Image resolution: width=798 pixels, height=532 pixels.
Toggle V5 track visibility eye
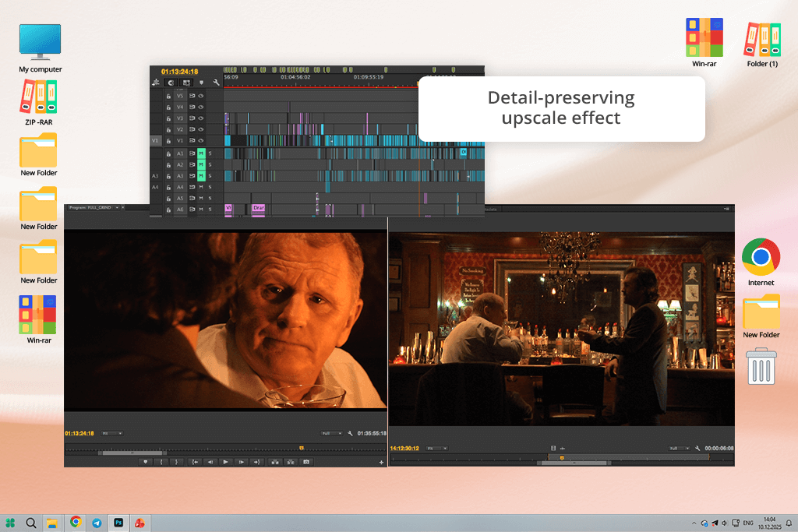[201, 96]
